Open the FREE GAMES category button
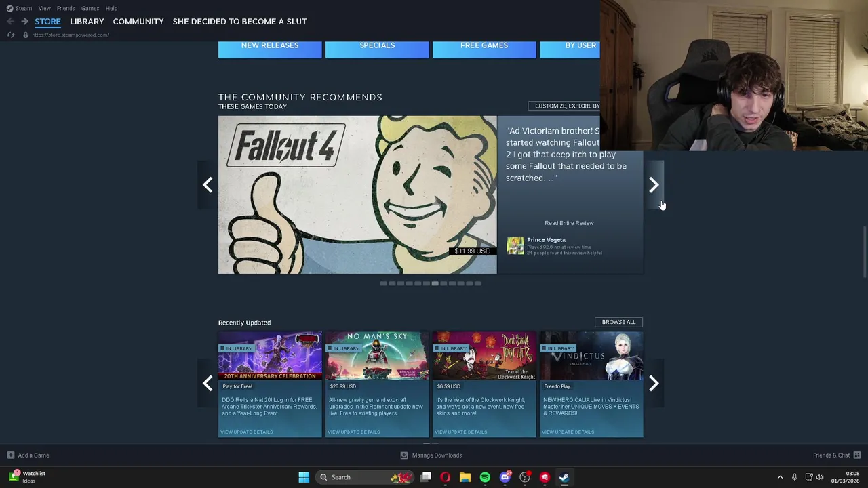868x488 pixels. tap(484, 49)
